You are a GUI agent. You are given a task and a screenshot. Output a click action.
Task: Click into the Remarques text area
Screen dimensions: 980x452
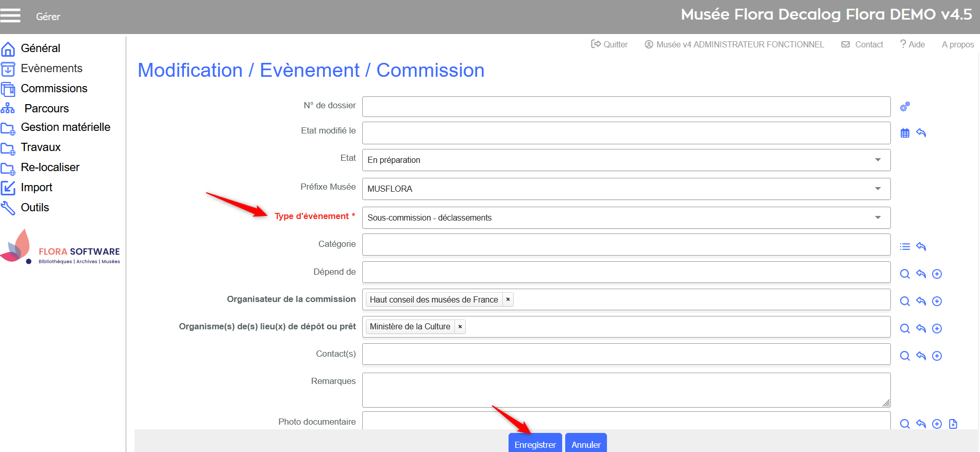point(626,390)
